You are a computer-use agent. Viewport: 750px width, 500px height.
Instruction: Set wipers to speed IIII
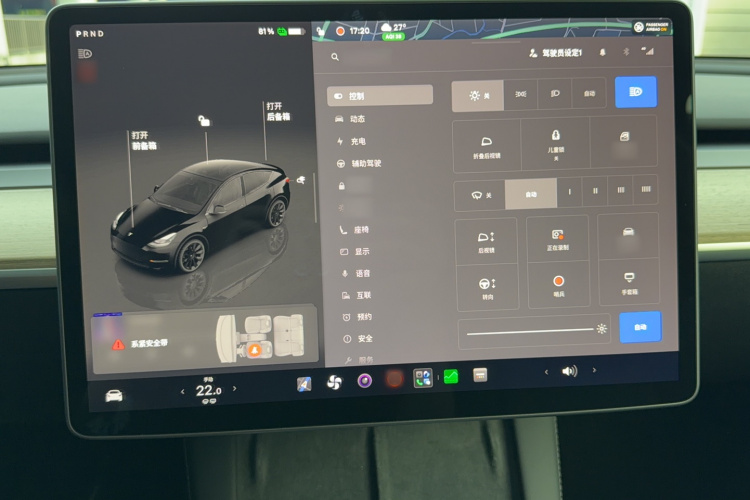(645, 189)
